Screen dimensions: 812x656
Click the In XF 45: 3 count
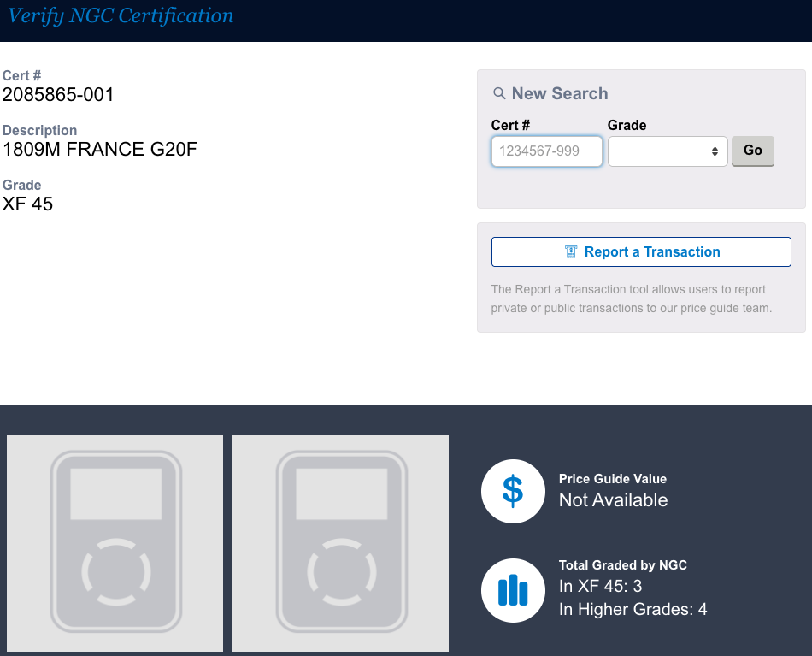click(600, 586)
